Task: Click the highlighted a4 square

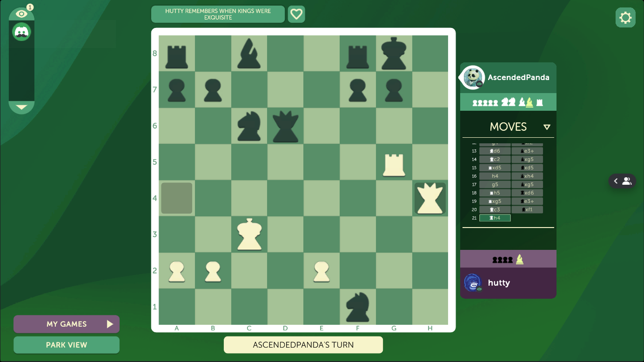Action: tap(177, 198)
